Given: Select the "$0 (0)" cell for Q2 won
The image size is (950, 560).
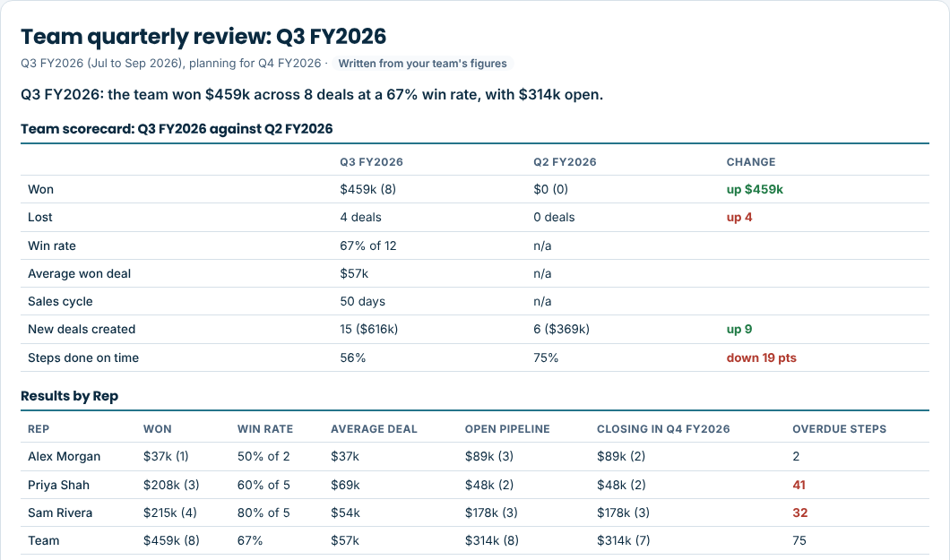Looking at the screenshot, I should coord(551,189).
